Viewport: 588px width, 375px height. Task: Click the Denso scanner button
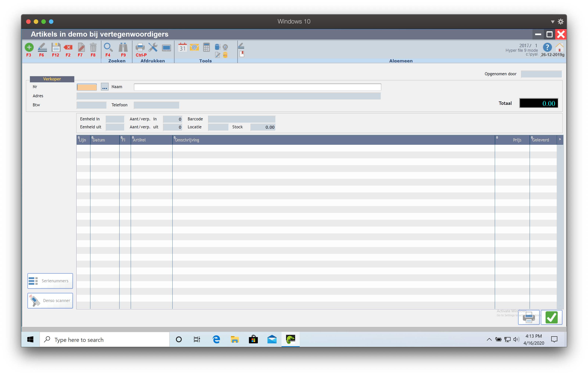(50, 300)
